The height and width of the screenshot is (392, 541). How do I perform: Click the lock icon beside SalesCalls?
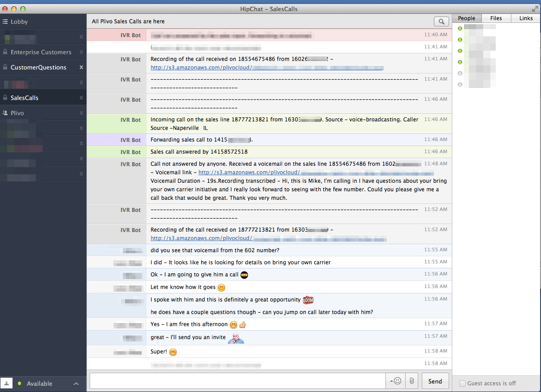5,98
